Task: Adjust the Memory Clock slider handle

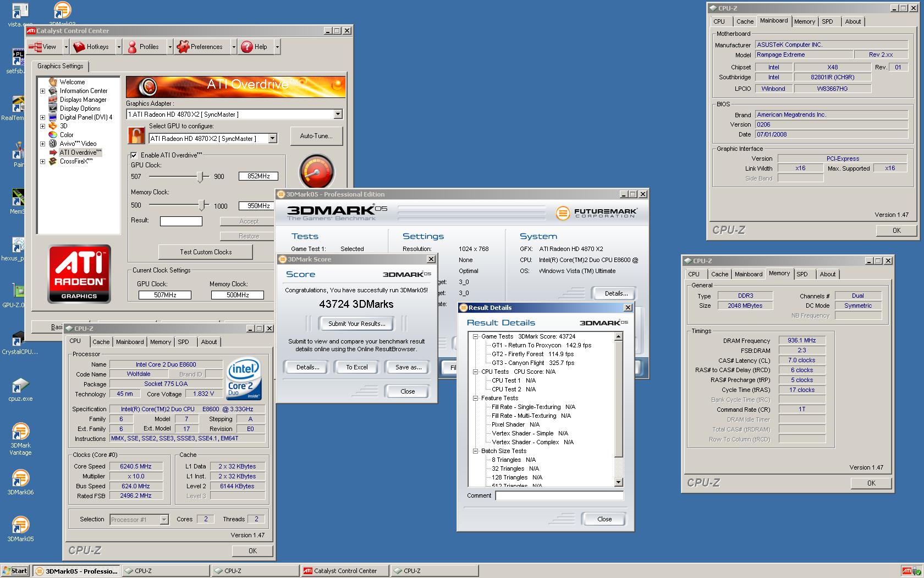Action: [202, 205]
